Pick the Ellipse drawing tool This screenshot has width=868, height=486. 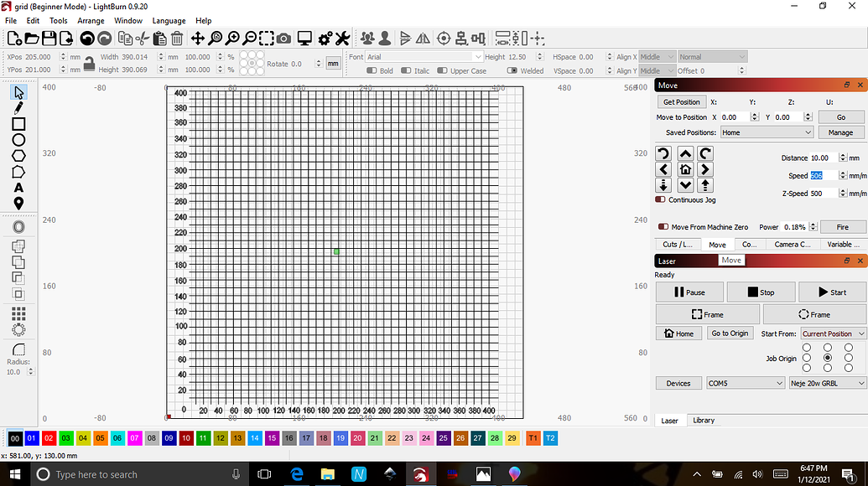(18, 140)
